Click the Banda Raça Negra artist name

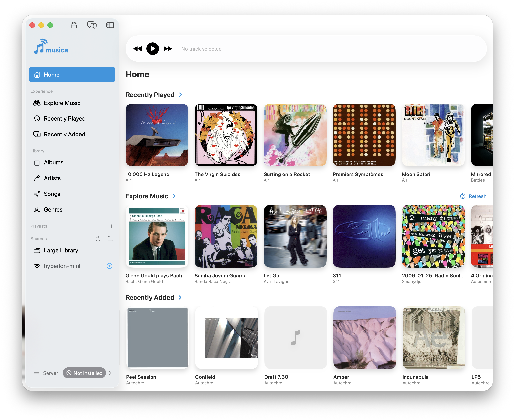click(213, 282)
